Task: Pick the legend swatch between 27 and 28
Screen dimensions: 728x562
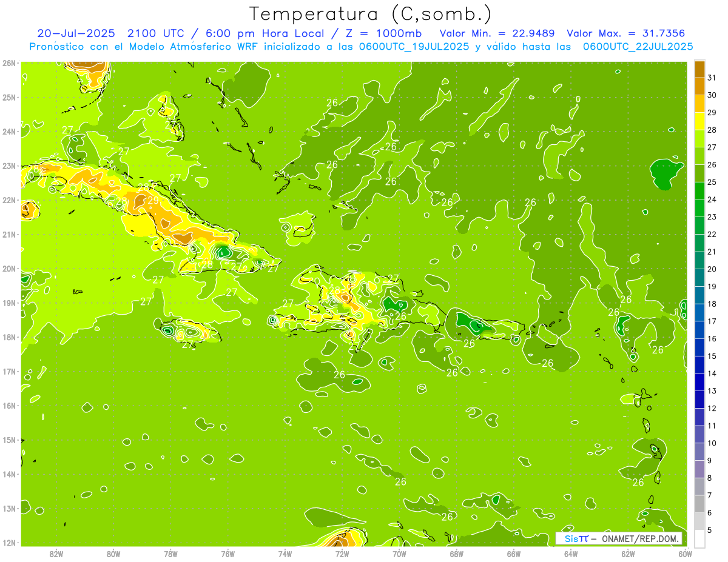Action: pos(699,138)
